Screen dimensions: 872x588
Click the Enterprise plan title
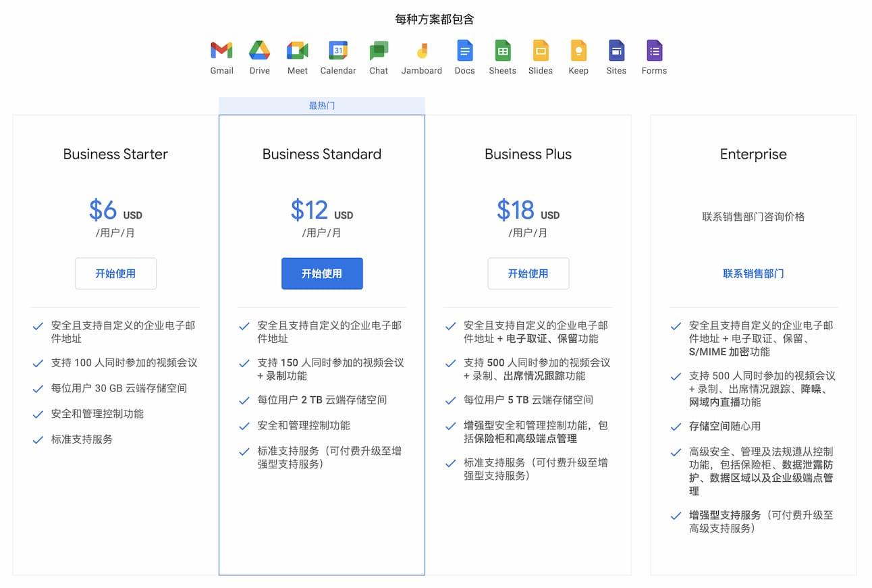pyautogui.click(x=753, y=154)
